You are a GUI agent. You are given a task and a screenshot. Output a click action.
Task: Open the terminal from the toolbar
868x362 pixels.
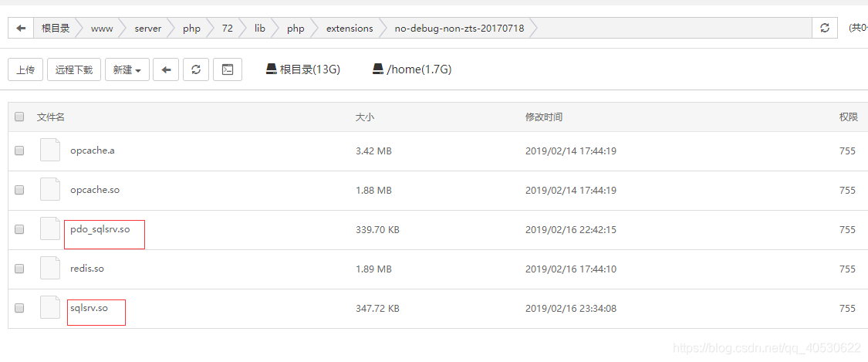[228, 69]
